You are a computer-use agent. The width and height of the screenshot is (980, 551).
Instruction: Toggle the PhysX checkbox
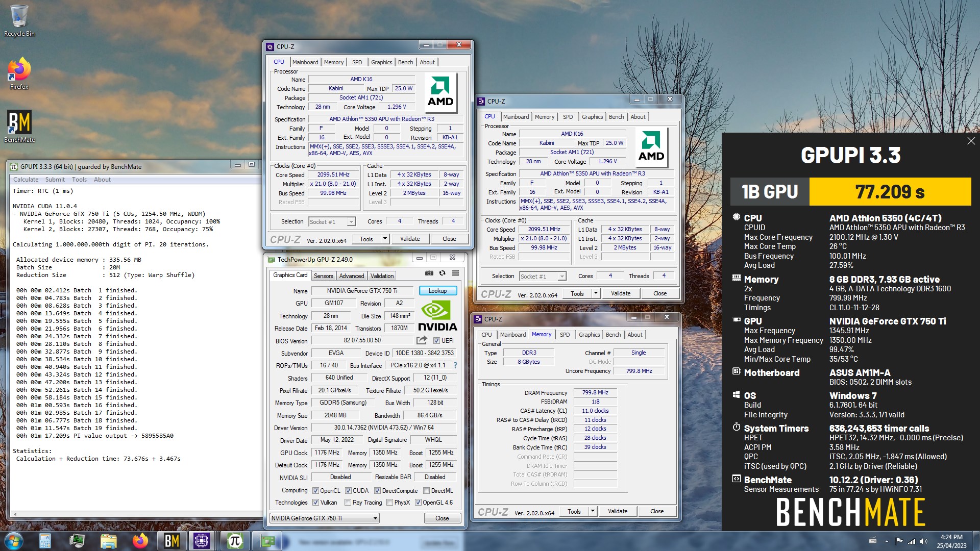pos(389,503)
